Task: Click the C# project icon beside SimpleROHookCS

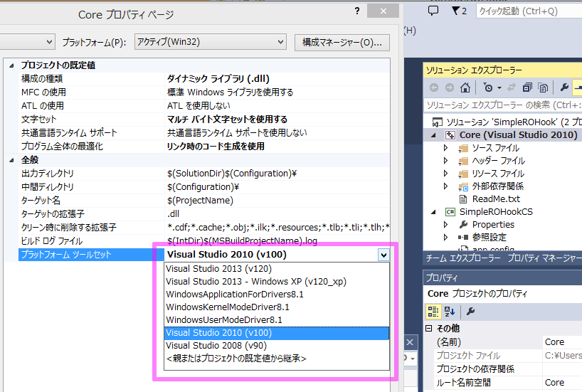Action: click(450, 212)
